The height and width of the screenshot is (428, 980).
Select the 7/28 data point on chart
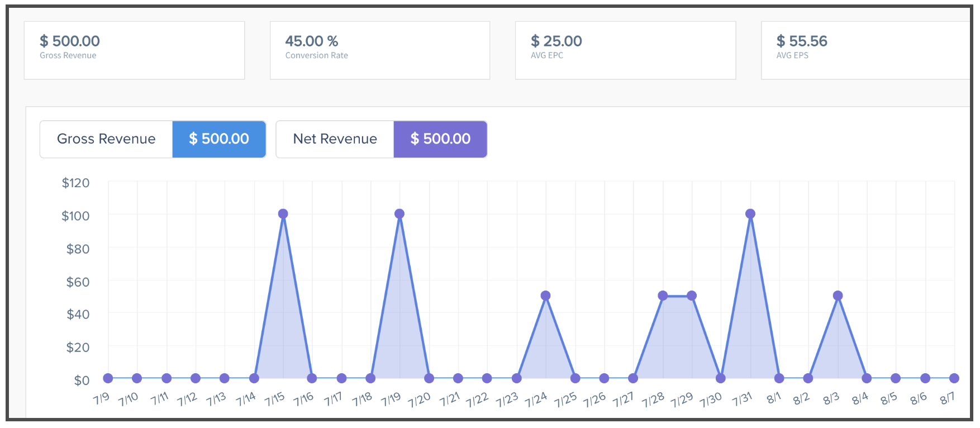(663, 296)
